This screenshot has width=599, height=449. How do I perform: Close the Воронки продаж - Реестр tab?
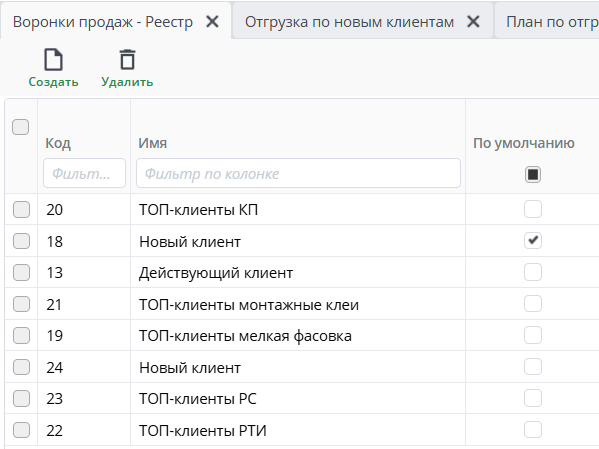212,22
